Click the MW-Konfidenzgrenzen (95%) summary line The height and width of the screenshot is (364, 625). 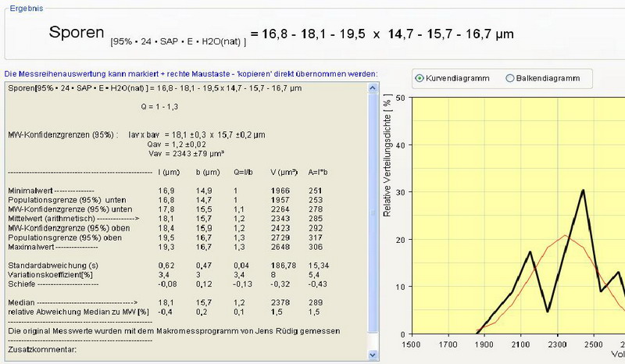(x=62, y=134)
